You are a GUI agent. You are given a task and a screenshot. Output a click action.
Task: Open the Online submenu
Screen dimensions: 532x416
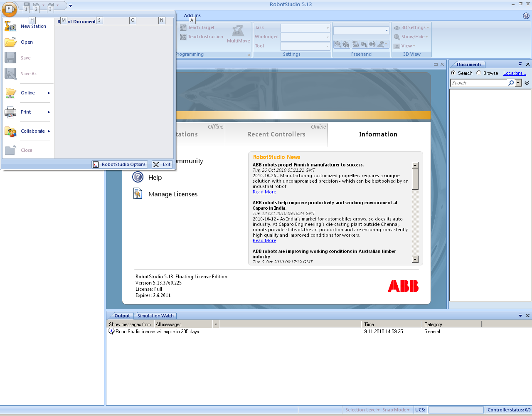point(28,93)
